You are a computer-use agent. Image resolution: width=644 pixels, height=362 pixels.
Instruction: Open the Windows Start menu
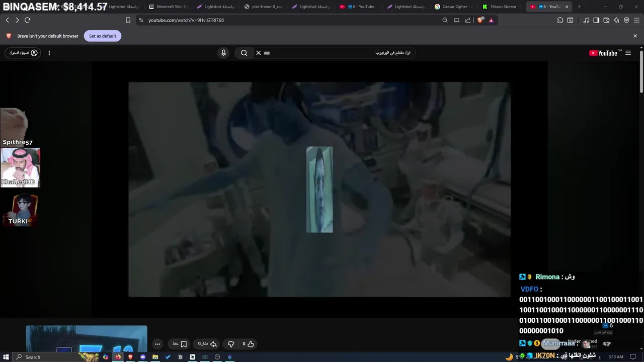[x=6, y=357]
